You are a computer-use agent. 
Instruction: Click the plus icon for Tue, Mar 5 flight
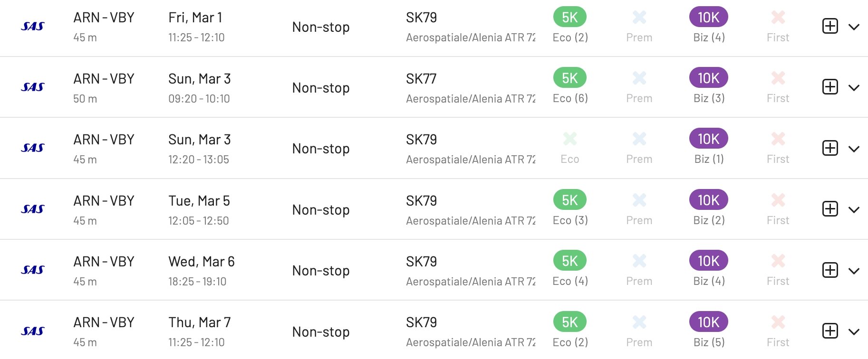[830, 209]
